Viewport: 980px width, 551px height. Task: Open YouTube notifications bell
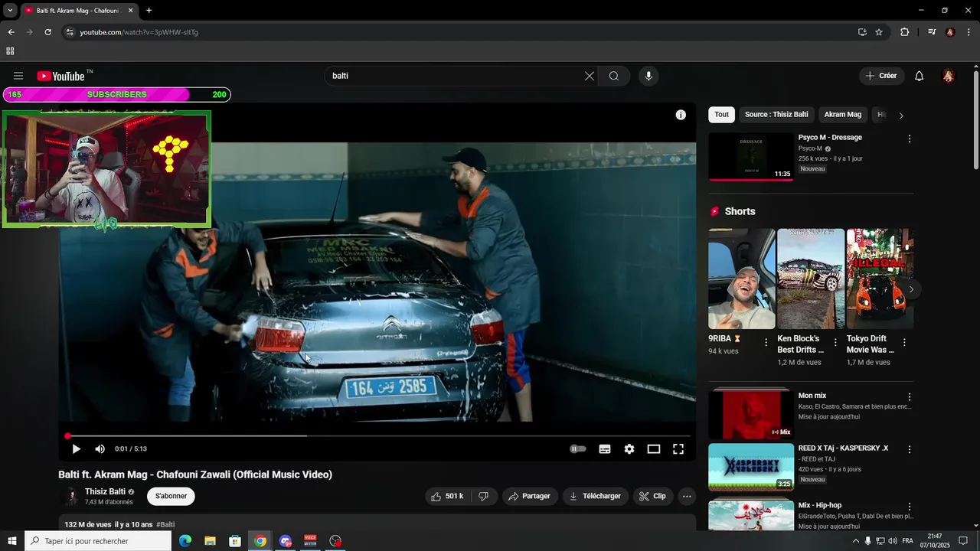[920, 76]
